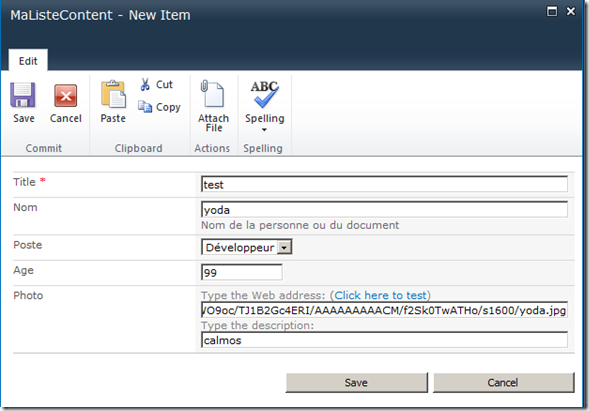This screenshot has width=589, height=411.
Task: Click the Copy icon in Clipboard group
Action: tap(145, 107)
